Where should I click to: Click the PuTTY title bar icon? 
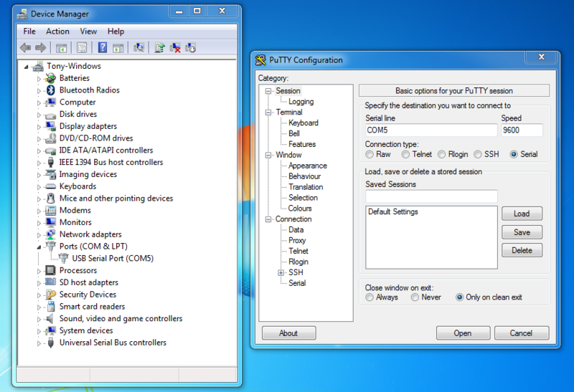pos(260,60)
